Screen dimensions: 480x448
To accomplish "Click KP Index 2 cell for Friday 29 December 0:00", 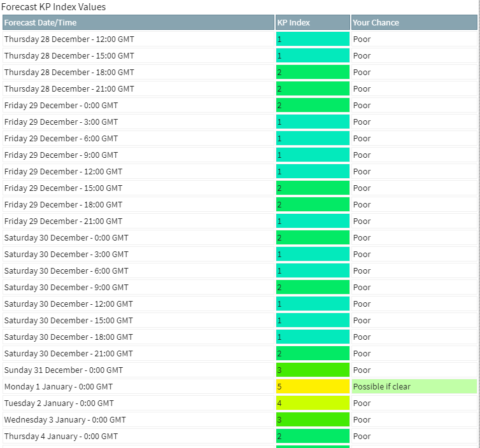I will point(313,105).
